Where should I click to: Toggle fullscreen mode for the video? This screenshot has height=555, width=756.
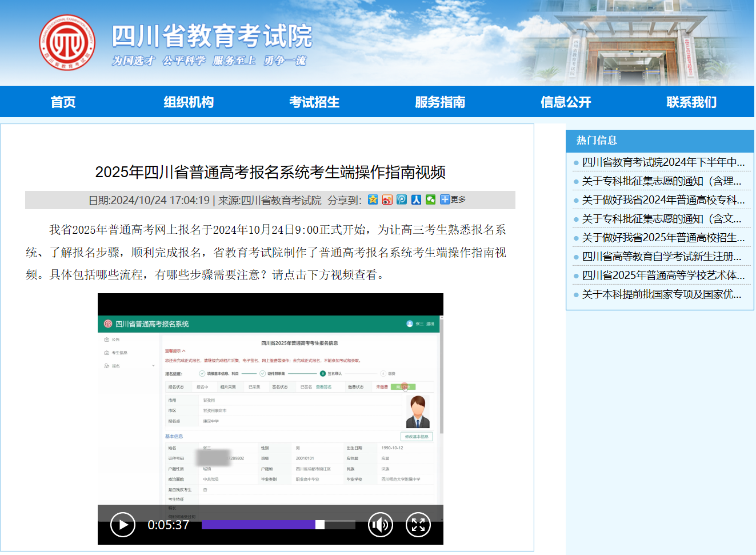[418, 525]
